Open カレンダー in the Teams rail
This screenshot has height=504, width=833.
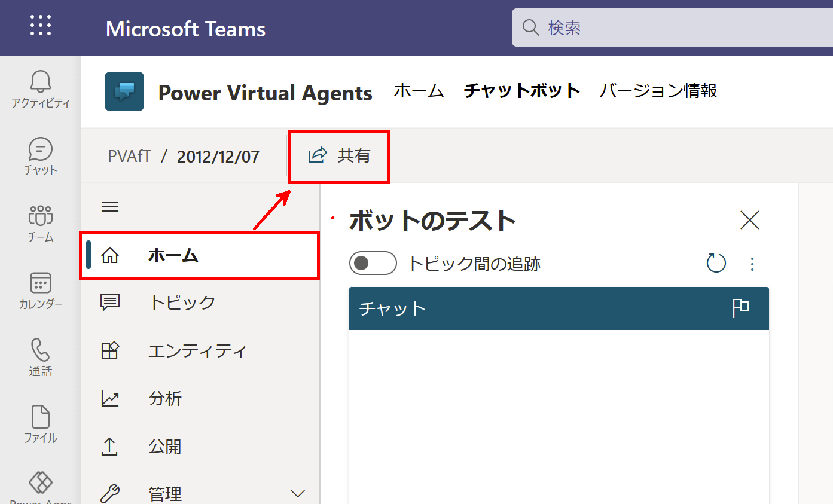click(x=41, y=291)
